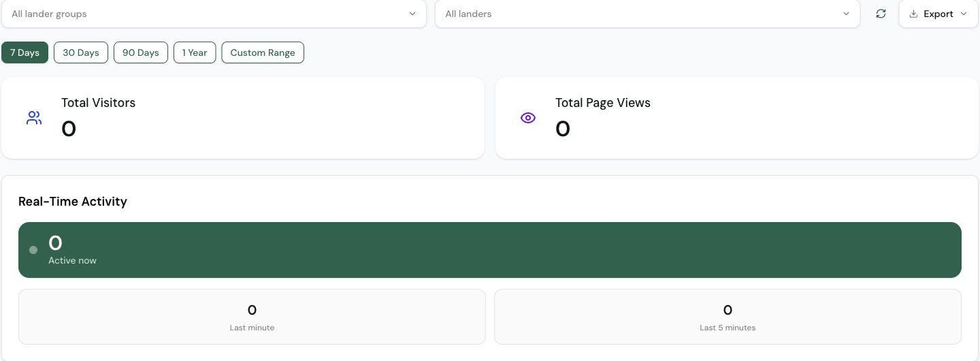Click the Total Page Views eye icon
Screen dimensions: 980x361
point(528,118)
